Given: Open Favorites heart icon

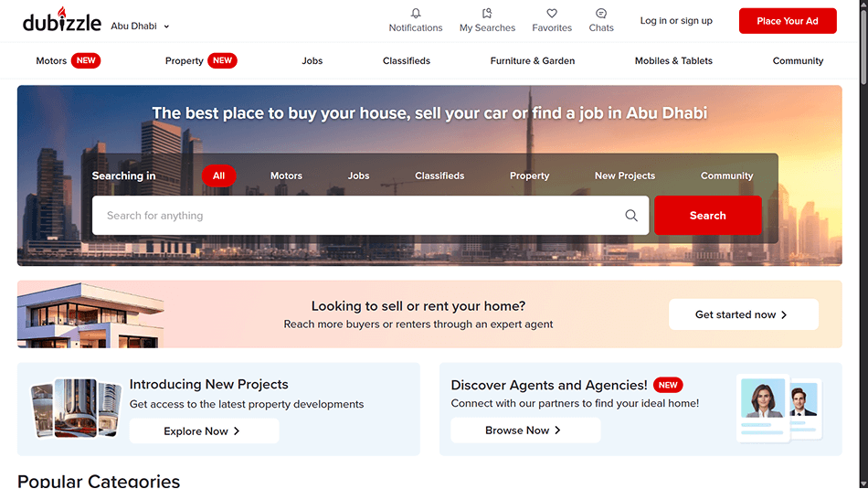Looking at the screenshot, I should click(x=552, y=14).
